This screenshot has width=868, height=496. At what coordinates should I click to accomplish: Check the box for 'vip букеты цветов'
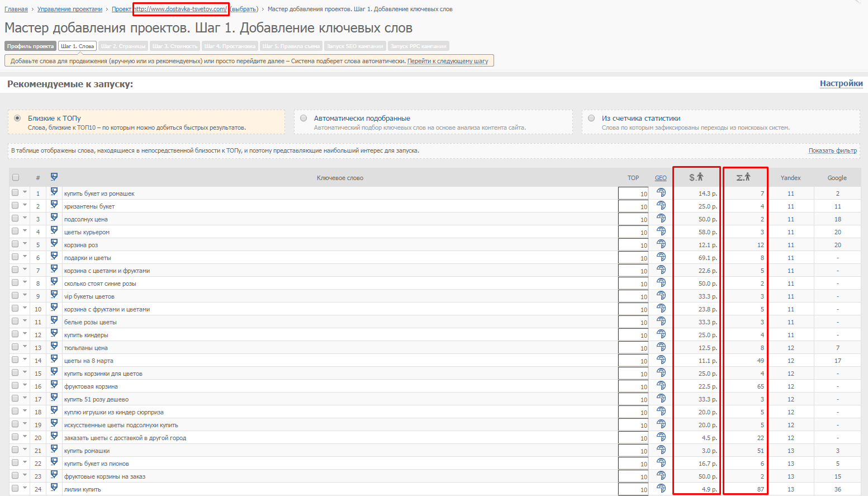tap(15, 295)
